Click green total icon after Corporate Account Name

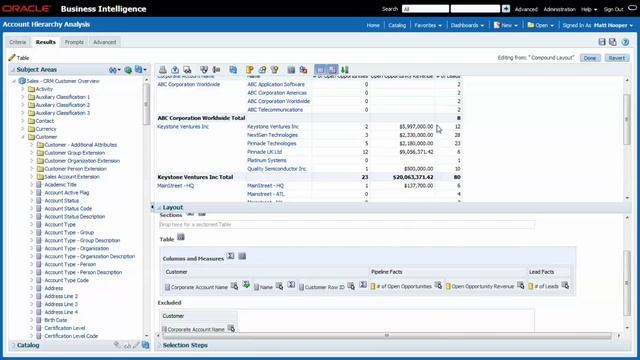[x=246, y=284]
